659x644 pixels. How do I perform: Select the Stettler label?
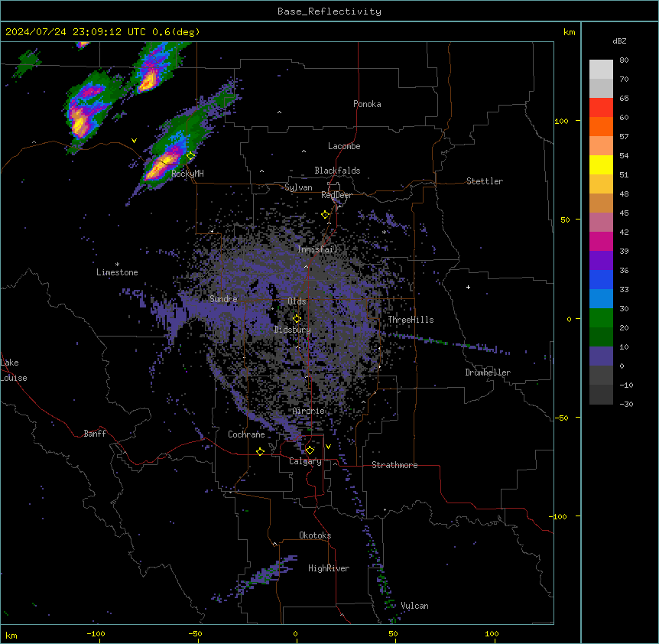click(485, 181)
